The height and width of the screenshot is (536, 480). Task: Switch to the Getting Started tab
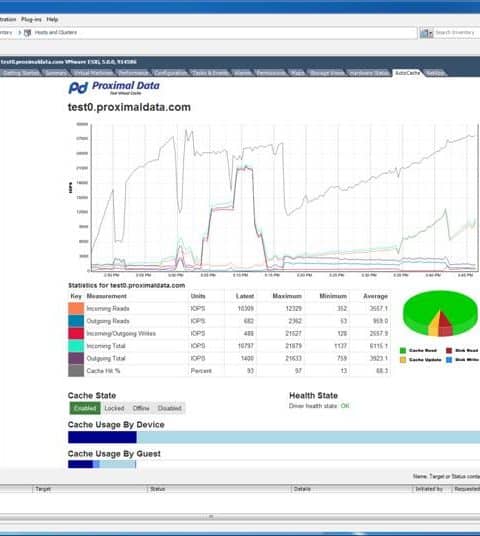coord(21,73)
